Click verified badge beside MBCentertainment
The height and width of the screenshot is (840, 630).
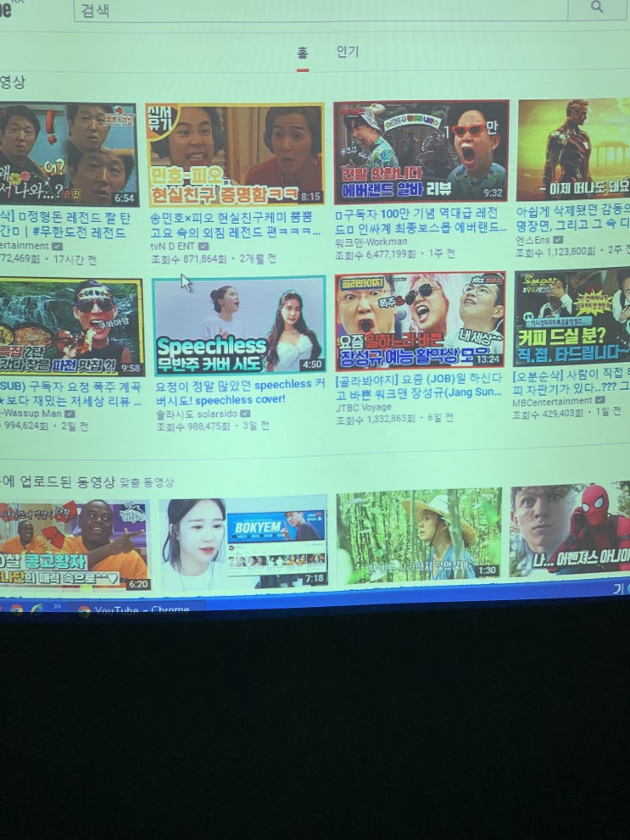[601, 400]
